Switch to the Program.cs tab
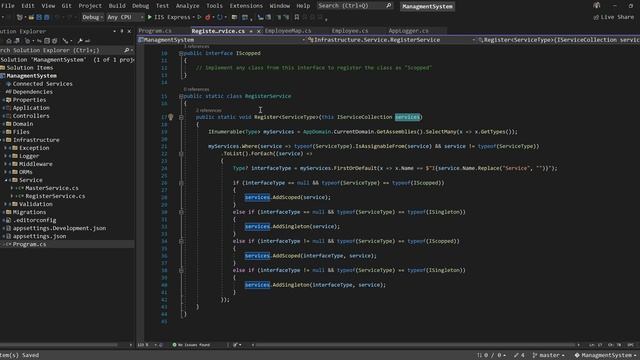640x360 pixels. coord(155,31)
